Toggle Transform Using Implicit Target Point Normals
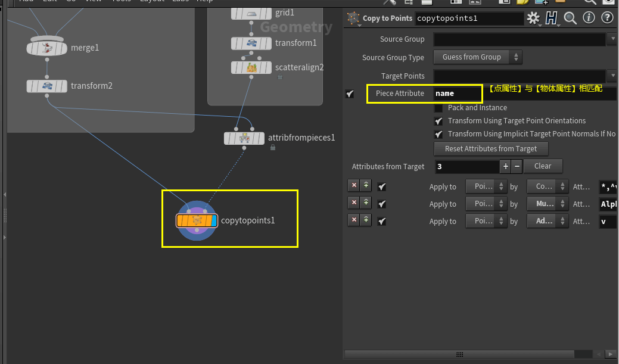619x364 pixels. click(438, 134)
